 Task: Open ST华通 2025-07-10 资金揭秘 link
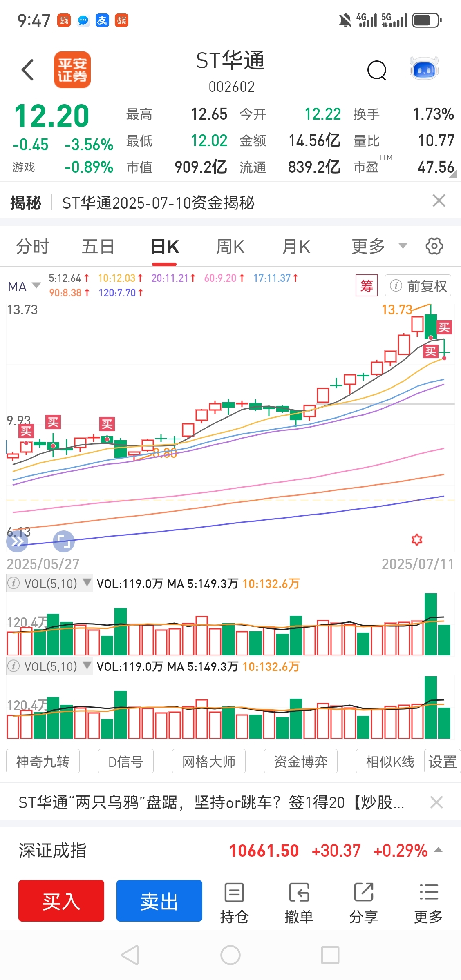[x=158, y=203]
